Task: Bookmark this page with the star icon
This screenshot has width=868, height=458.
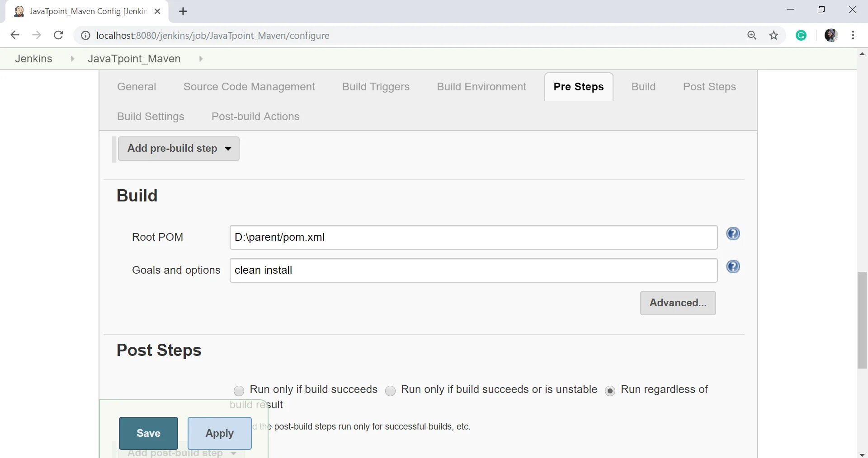Action: (x=774, y=35)
